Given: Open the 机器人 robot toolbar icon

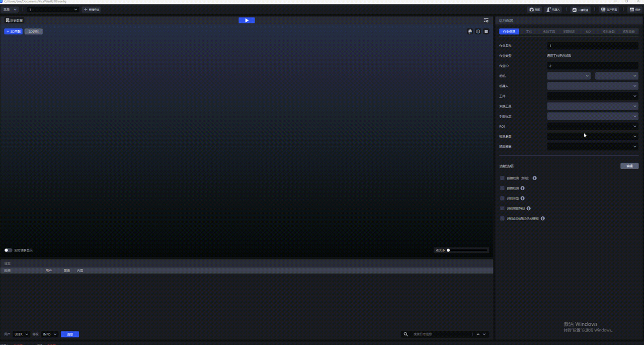Looking at the screenshot, I should [x=553, y=10].
